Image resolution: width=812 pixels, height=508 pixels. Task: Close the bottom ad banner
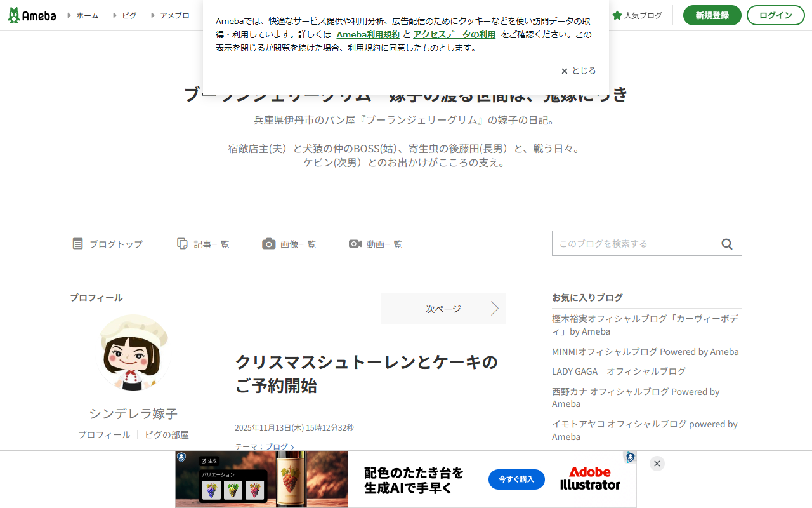(x=657, y=464)
